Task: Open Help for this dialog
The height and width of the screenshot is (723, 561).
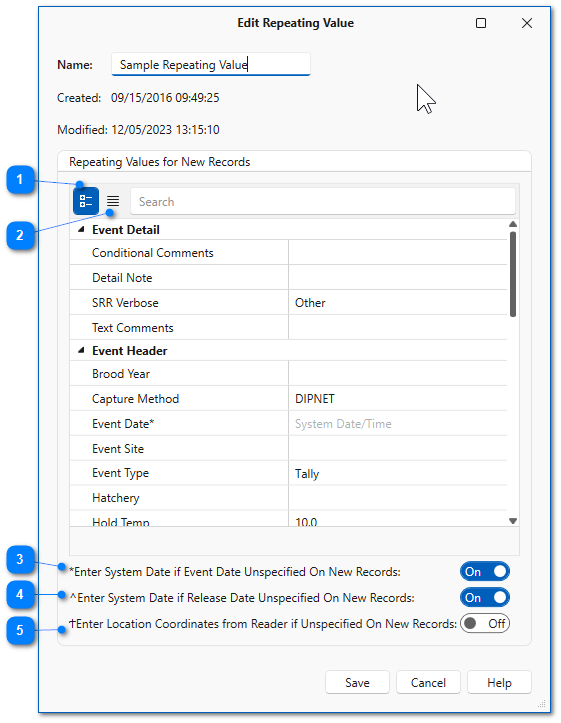Action: click(499, 682)
